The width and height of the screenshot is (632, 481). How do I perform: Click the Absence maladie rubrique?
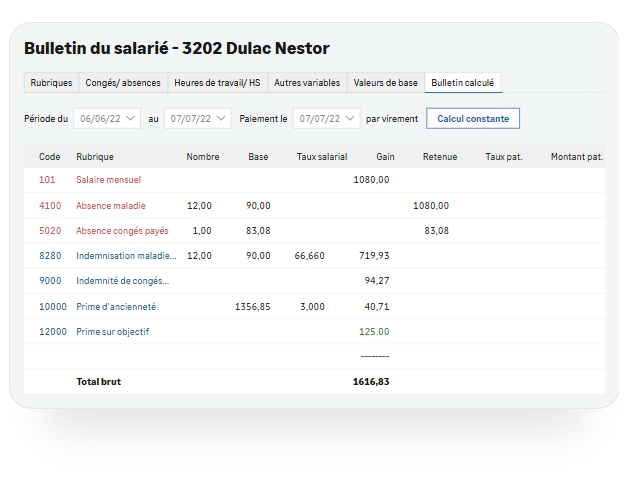click(110, 205)
